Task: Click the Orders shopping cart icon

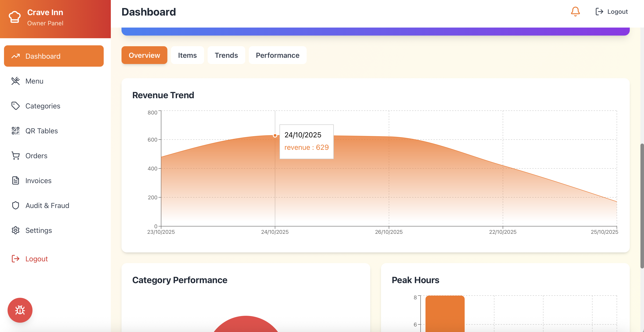Action: (16, 156)
